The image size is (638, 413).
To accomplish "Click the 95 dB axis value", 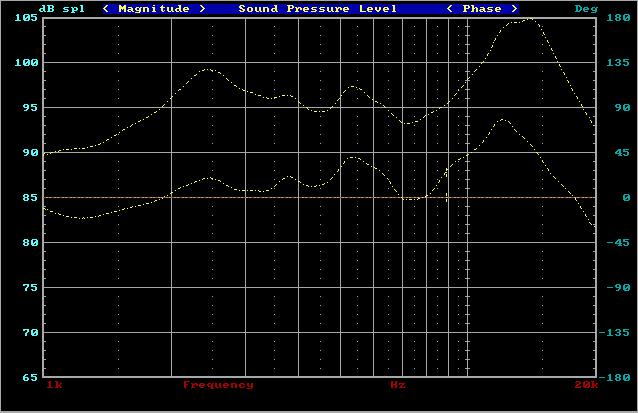I will pyautogui.click(x=30, y=108).
